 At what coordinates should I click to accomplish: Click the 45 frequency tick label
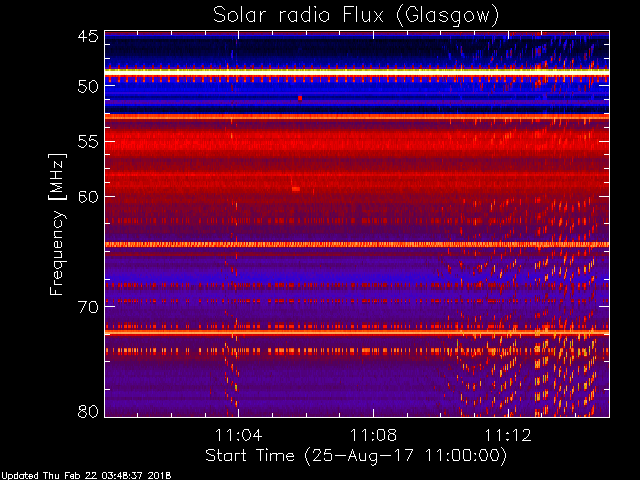88,36
